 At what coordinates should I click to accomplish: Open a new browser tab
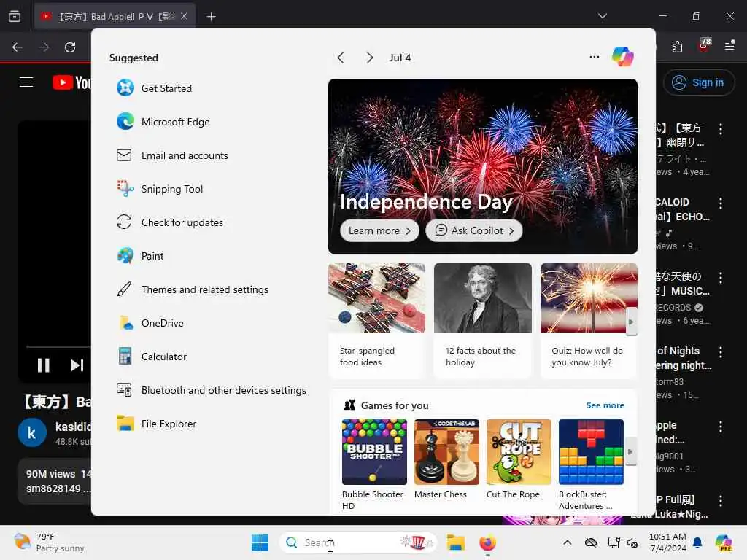211,17
